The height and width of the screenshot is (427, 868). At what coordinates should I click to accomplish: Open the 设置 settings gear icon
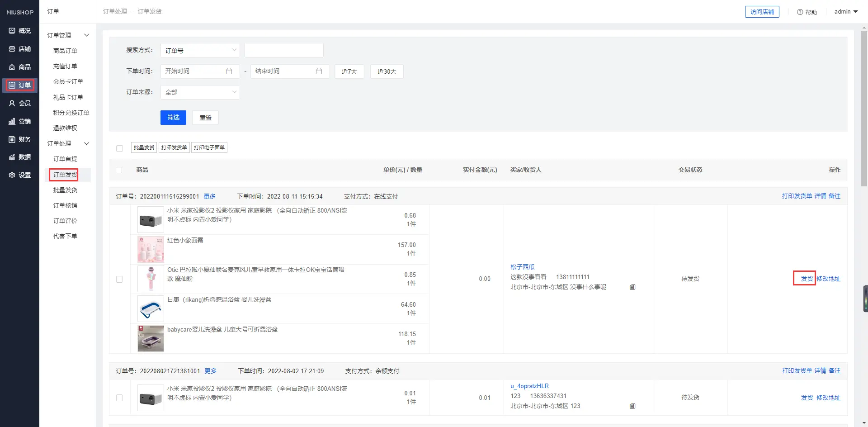(12, 175)
